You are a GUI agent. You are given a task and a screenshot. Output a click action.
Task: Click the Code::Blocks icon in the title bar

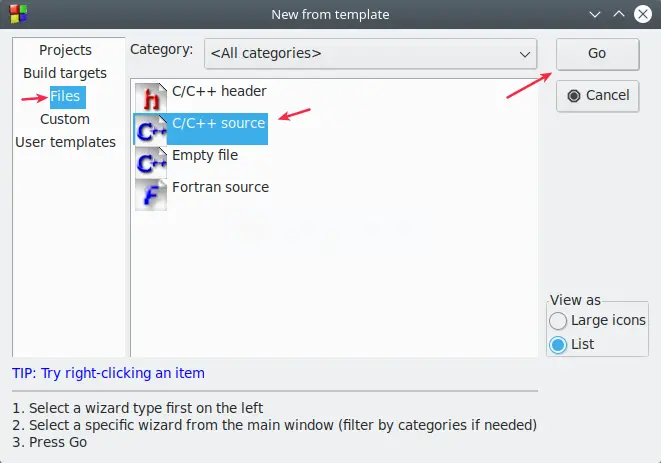click(12, 14)
